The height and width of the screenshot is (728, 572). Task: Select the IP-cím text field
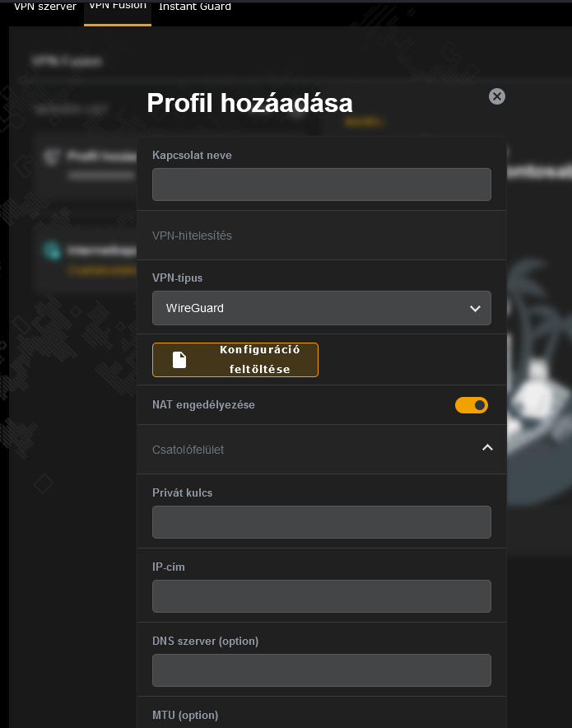pos(322,596)
